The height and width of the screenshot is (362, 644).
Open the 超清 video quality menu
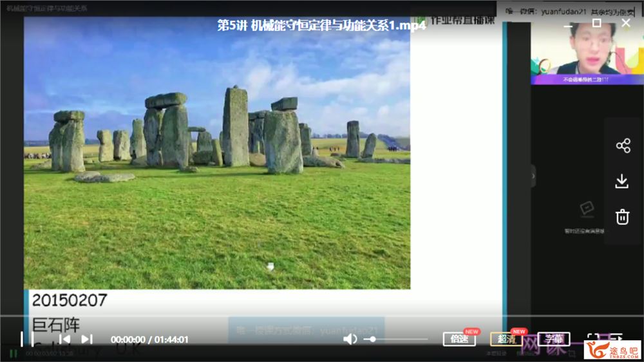point(506,339)
